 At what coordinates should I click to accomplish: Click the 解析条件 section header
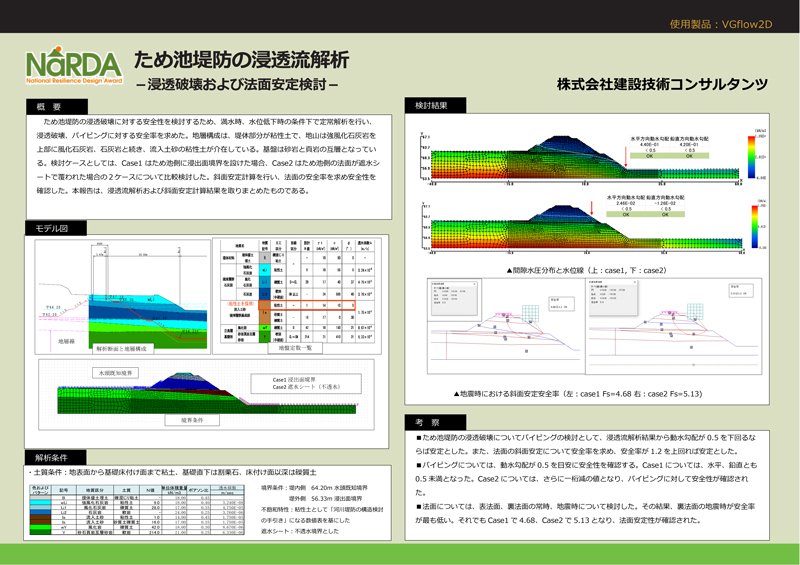pyautogui.click(x=55, y=457)
